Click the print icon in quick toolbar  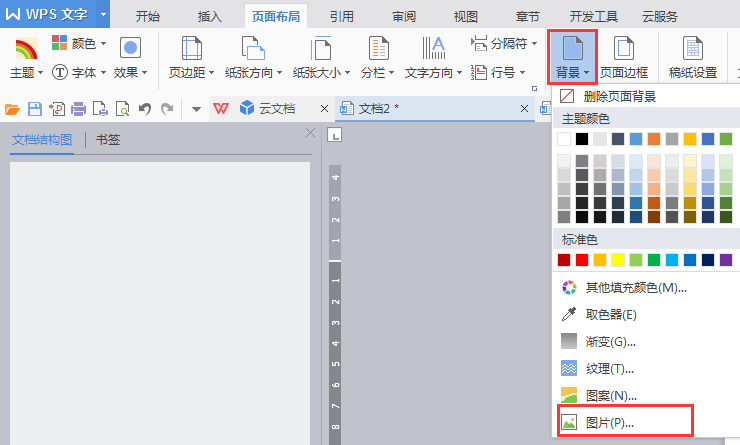pyautogui.click(x=78, y=108)
